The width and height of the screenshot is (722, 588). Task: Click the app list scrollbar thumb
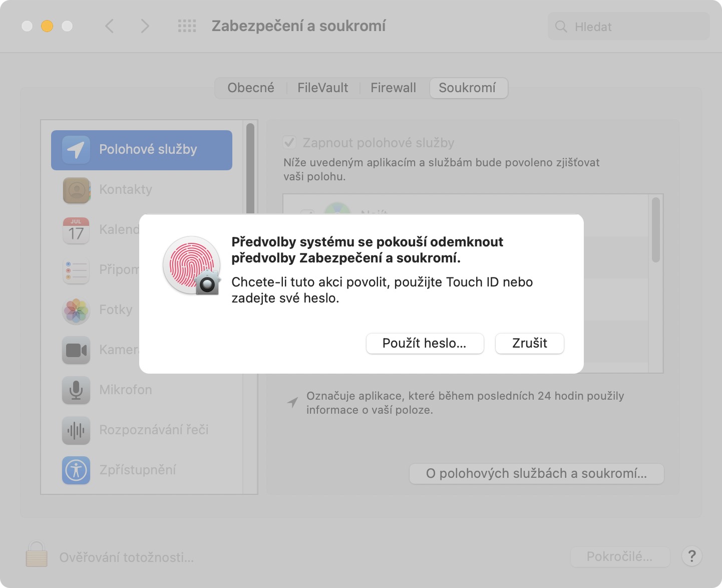[x=656, y=230]
